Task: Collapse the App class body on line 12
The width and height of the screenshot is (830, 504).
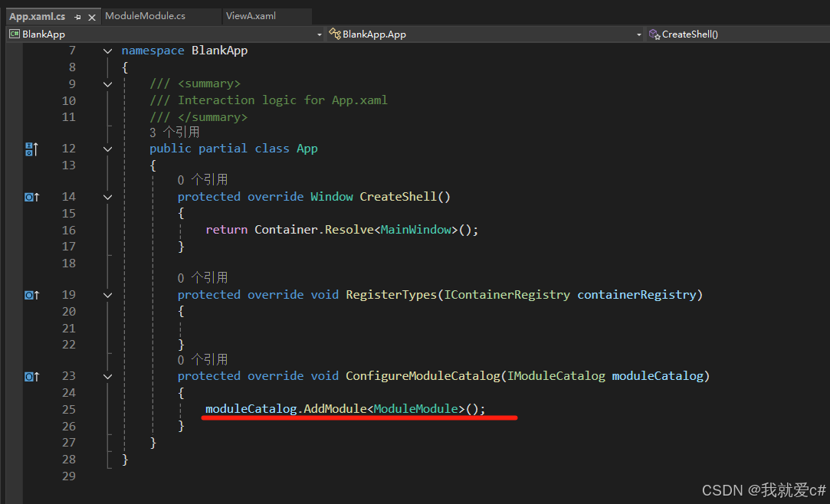Action: click(x=107, y=148)
